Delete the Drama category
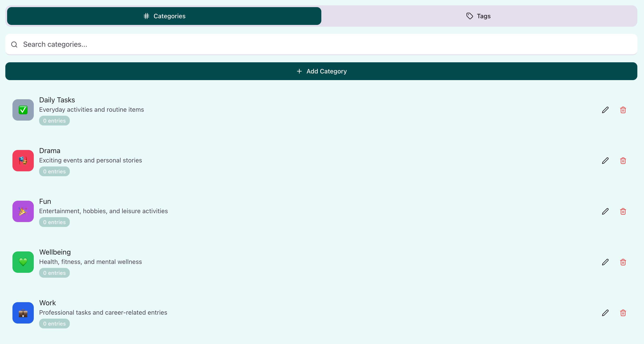Screen dimensions: 644x344 click(x=623, y=161)
